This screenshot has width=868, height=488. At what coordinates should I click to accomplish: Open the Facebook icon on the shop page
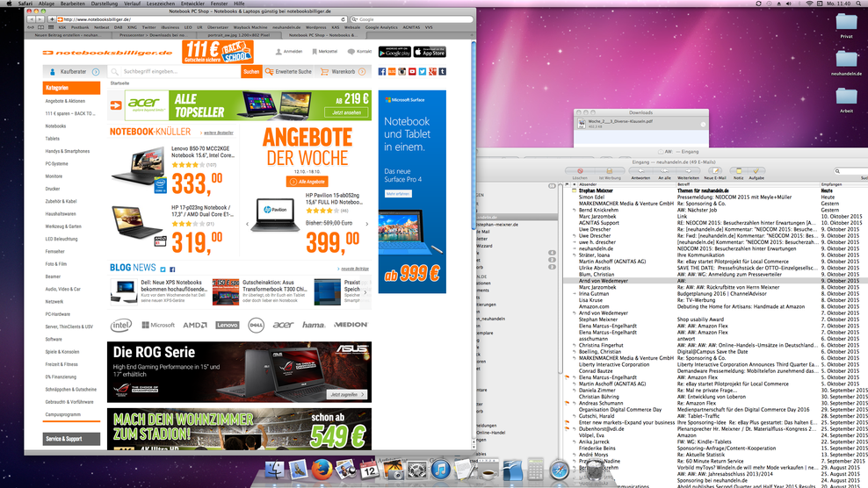pyautogui.click(x=382, y=71)
